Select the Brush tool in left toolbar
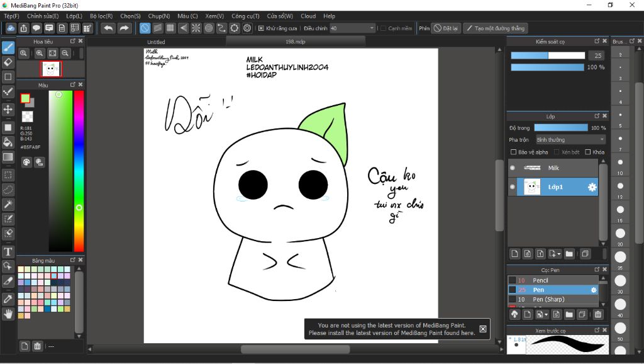The height and width of the screenshot is (364, 644). (8, 47)
